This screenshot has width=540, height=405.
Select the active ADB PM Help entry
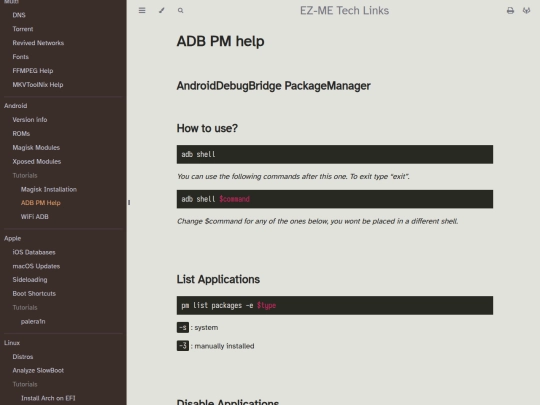pyautogui.click(x=41, y=203)
